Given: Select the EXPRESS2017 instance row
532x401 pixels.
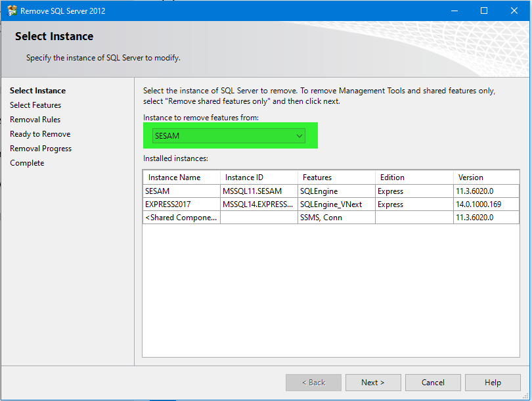Looking at the screenshot, I should click(x=181, y=204).
